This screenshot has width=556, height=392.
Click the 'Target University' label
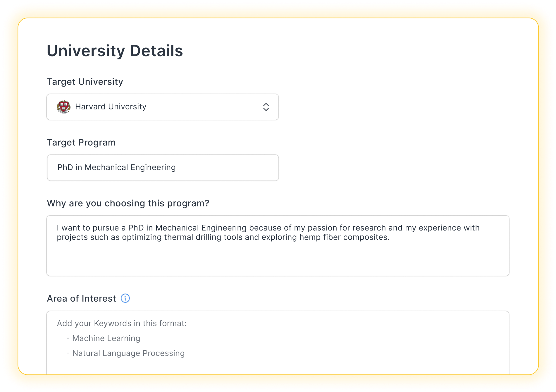point(85,82)
